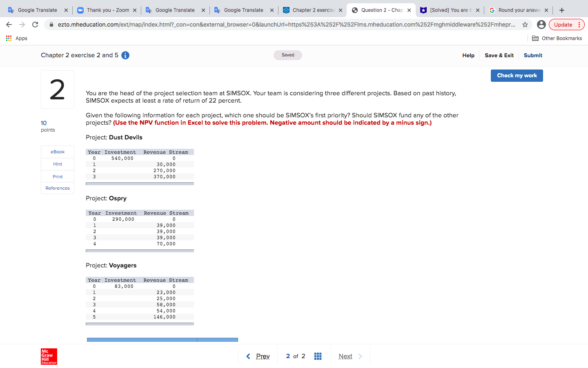Click the Ospry 70,000 revenue value
The image size is (588, 368).
pos(166,244)
